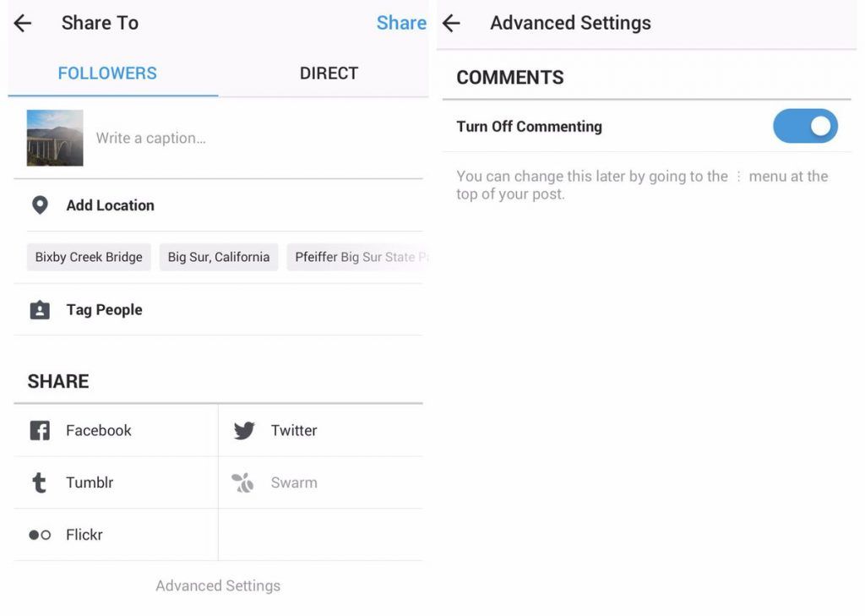This screenshot has width=865, height=616.
Task: Go back from the Share To screen
Action: [x=23, y=24]
